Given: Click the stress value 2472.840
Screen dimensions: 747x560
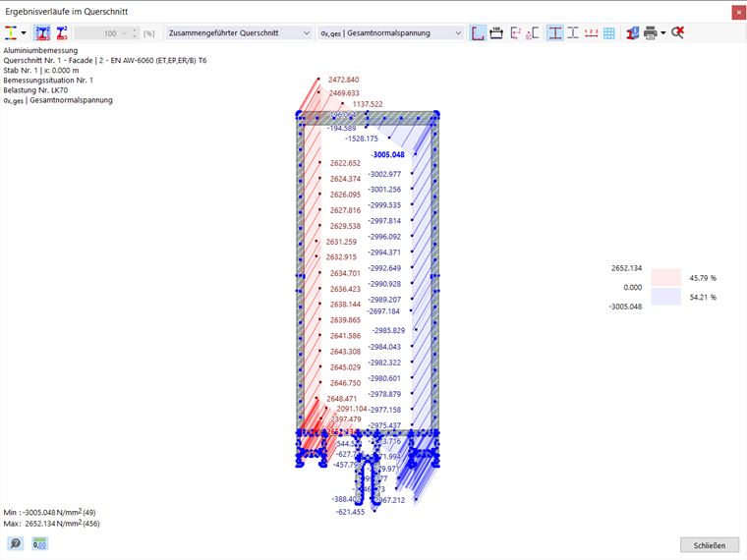Looking at the screenshot, I should pos(343,80).
